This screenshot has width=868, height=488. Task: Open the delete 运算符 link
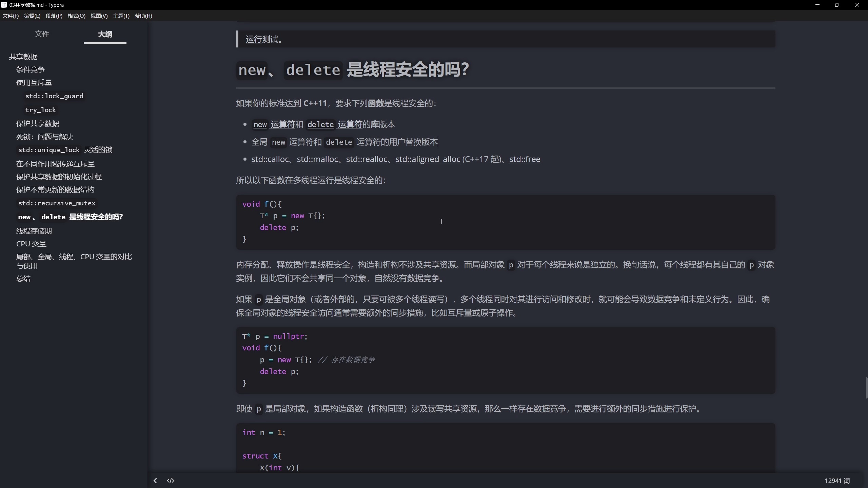[334, 124]
